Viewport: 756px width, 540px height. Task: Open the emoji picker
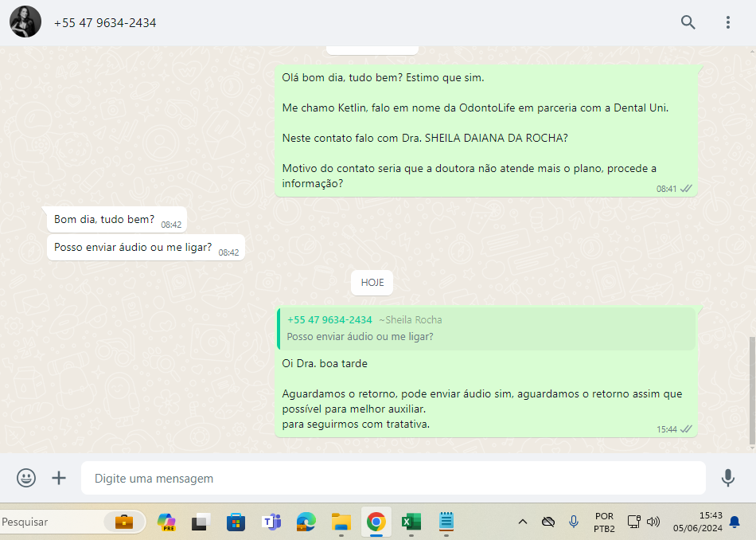(x=26, y=478)
